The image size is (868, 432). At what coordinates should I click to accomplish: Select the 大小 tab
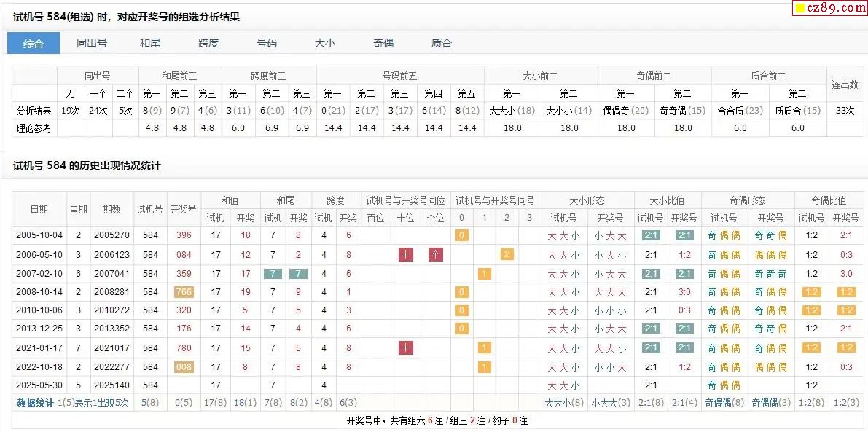[x=325, y=43]
